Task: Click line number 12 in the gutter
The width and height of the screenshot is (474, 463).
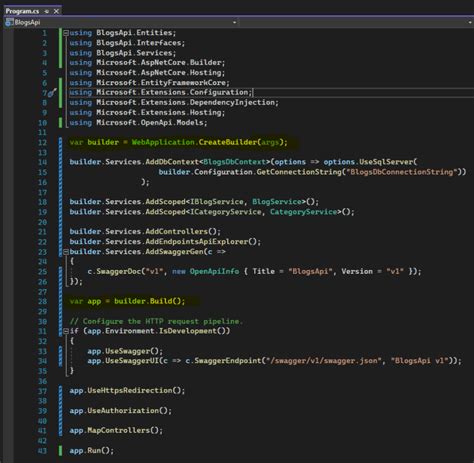Action: pyautogui.click(x=43, y=143)
